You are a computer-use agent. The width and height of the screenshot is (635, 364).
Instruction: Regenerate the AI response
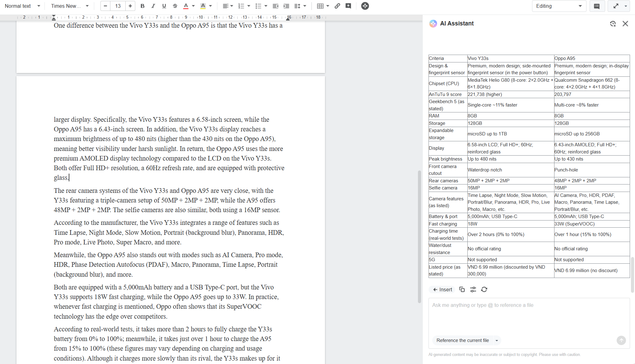(484, 289)
